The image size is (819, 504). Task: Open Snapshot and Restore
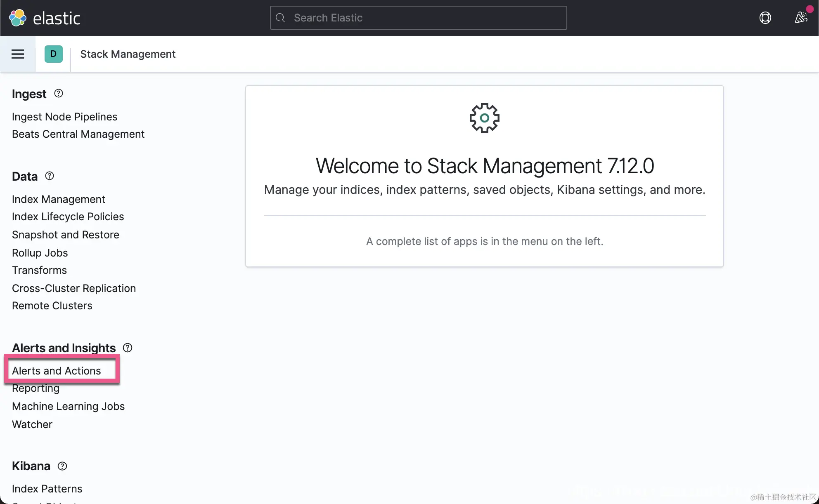pos(66,235)
